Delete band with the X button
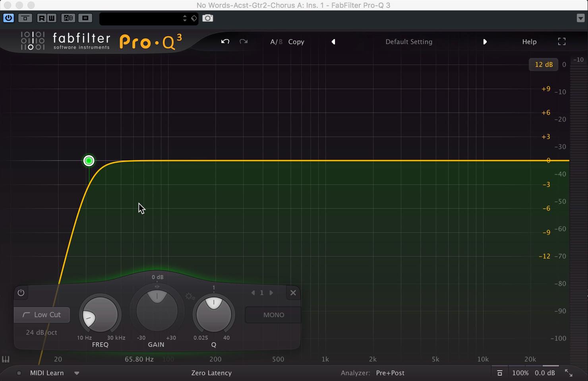588x381 pixels. 293,293
